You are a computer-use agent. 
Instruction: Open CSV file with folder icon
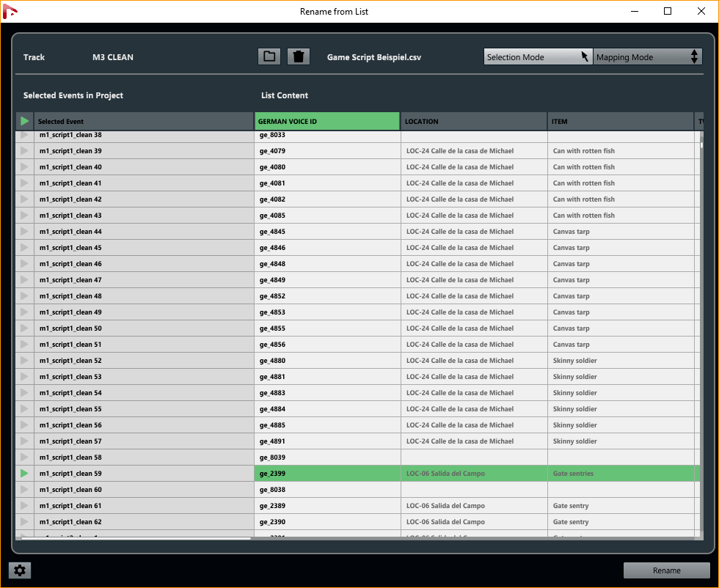click(269, 57)
